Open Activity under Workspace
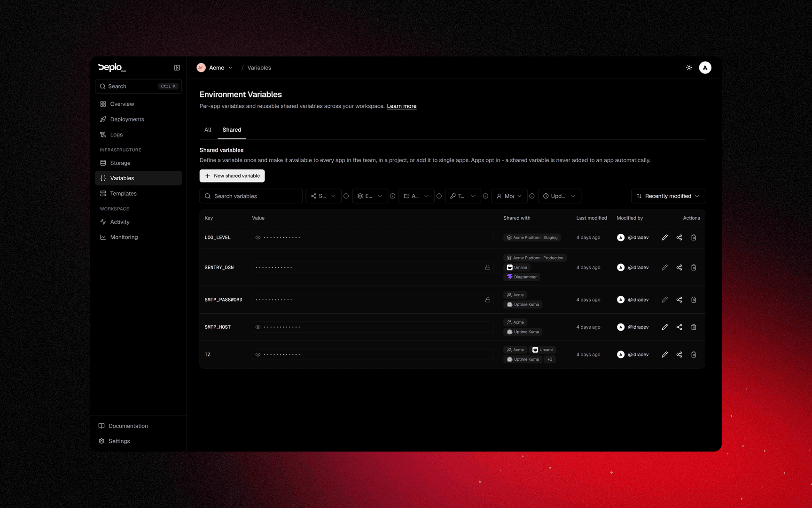812x508 pixels. [x=138, y=222]
